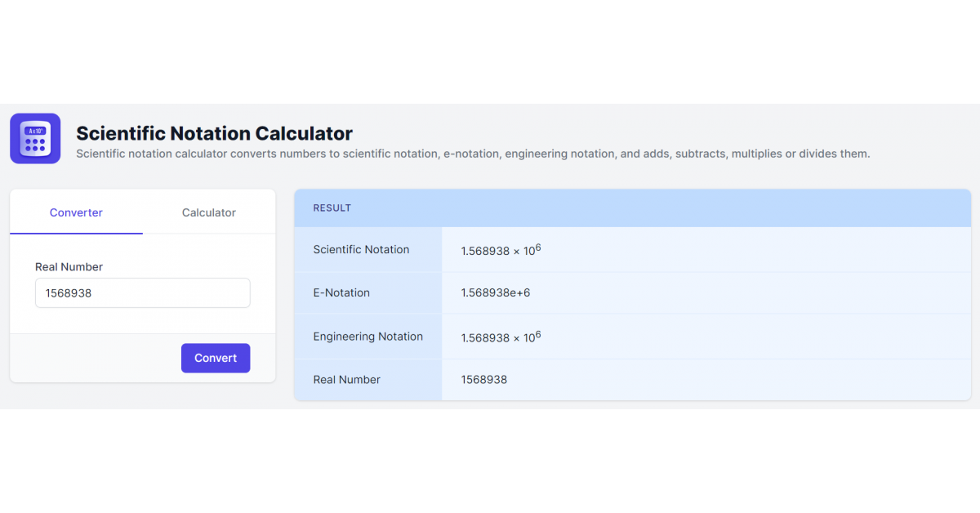Click the Engineering Notation row label
This screenshot has height=513, width=980.
tap(367, 337)
